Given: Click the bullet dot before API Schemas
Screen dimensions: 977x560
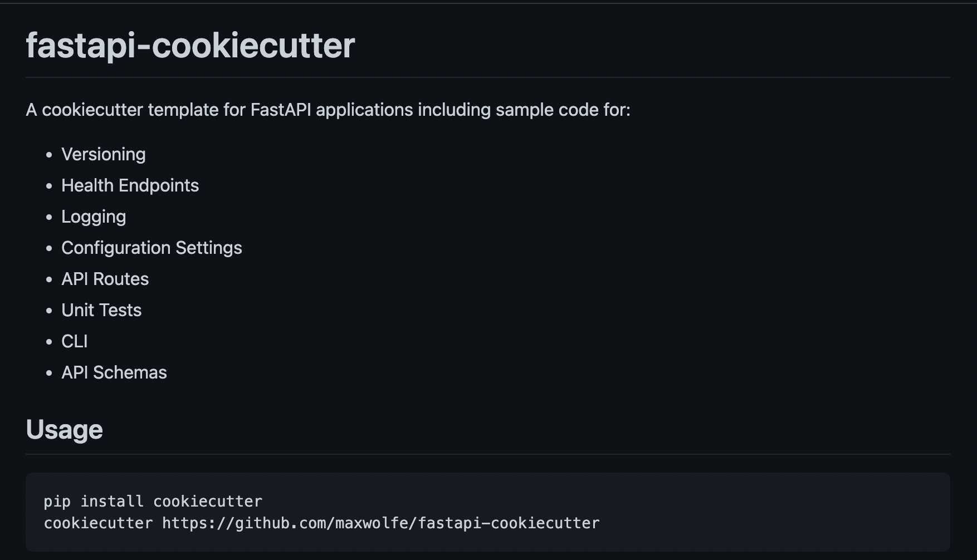Looking at the screenshot, I should (49, 373).
